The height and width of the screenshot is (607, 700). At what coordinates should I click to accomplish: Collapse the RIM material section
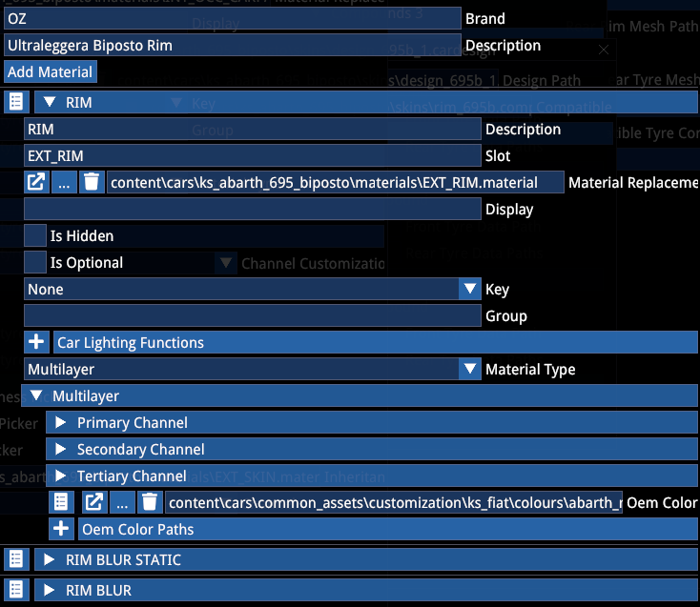tap(50, 102)
